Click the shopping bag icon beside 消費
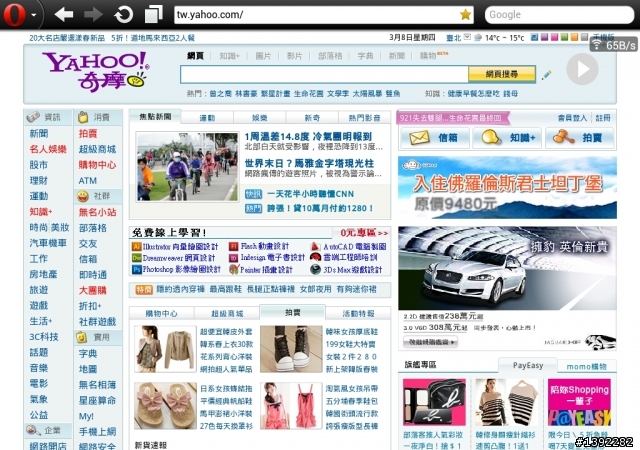Image resolution: width=640 pixels, height=450 pixels. click(x=83, y=117)
